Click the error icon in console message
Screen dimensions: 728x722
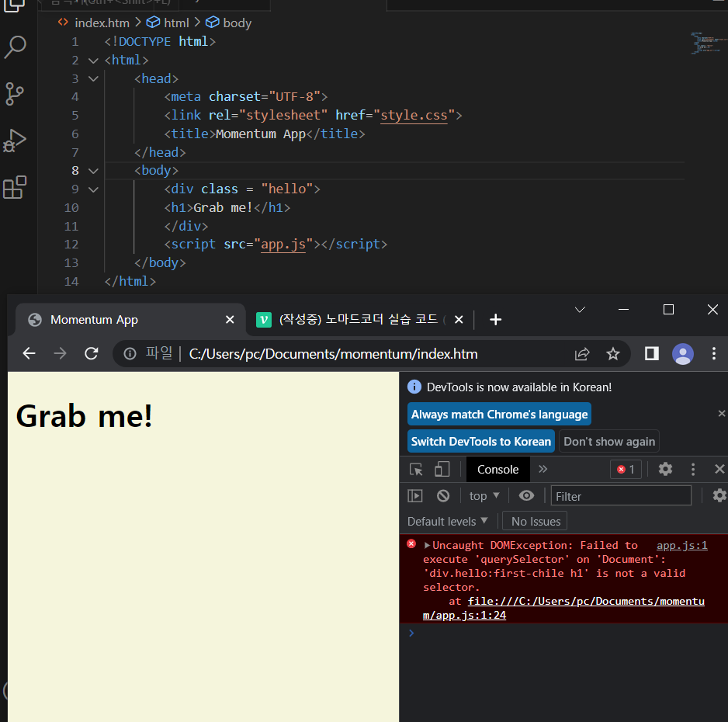click(x=411, y=544)
